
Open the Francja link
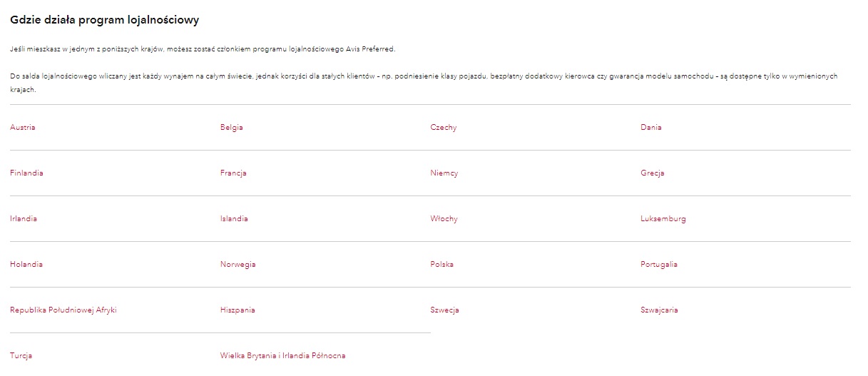click(x=233, y=173)
